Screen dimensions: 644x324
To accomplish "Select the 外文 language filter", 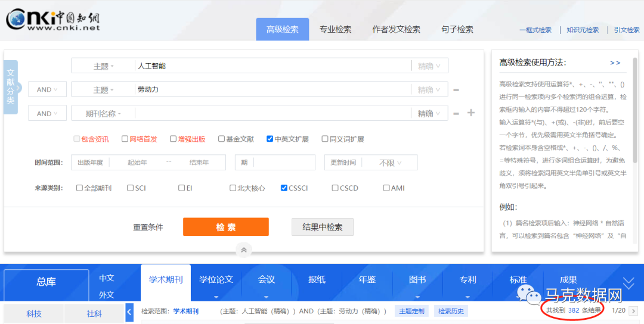I will click(x=107, y=294).
